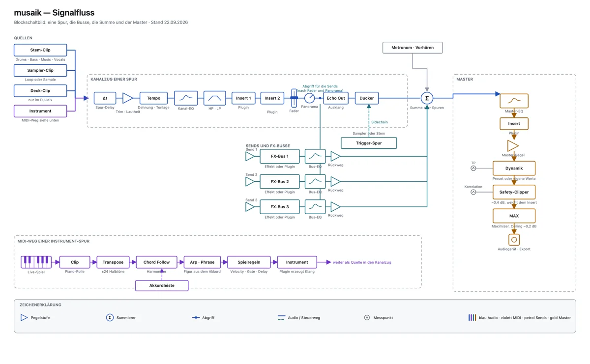The width and height of the screenshot is (590, 364).
Task: Click the Live-Spiel piano keyboard icon
Action: tap(36, 262)
